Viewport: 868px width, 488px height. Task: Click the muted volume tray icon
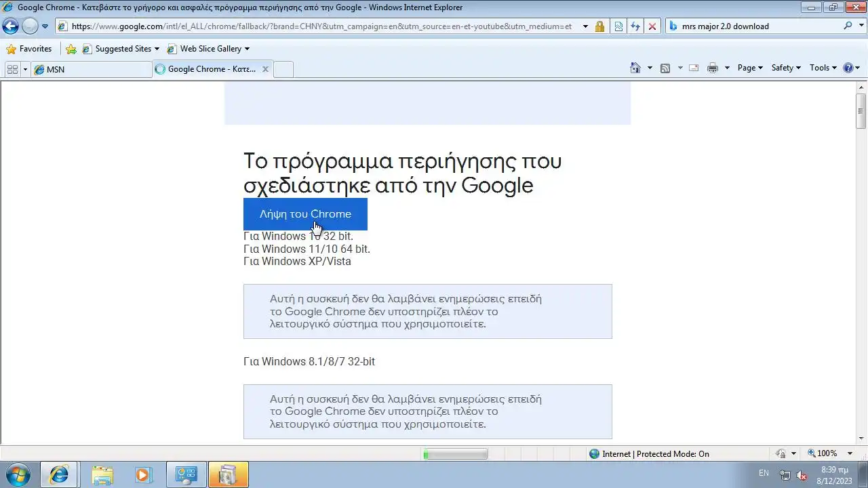[802, 475]
